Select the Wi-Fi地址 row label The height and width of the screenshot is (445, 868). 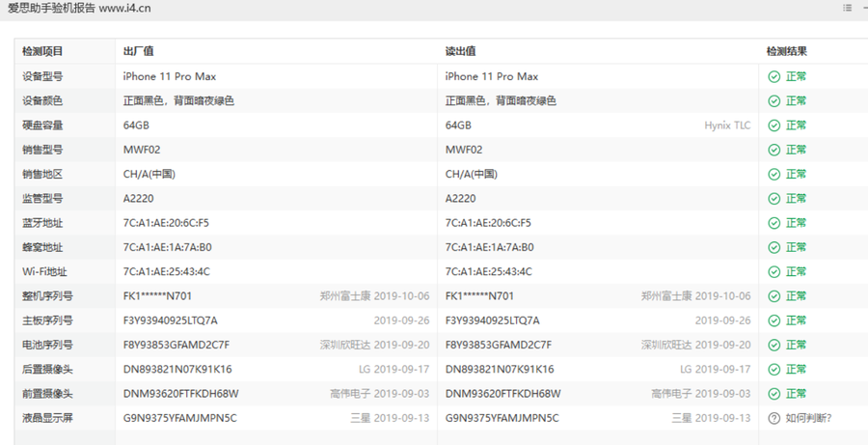(x=44, y=271)
